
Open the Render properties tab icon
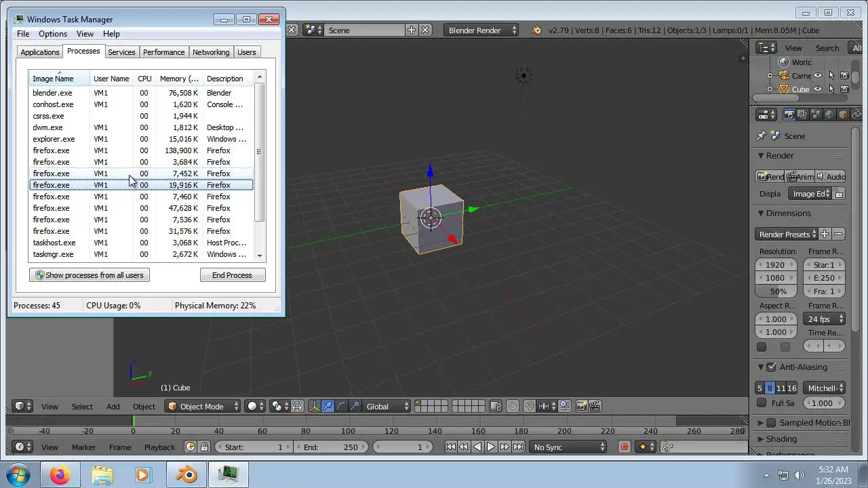(x=789, y=115)
